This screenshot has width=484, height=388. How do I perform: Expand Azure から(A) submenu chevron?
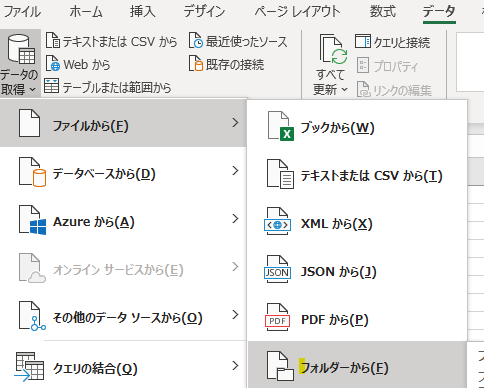(236, 219)
